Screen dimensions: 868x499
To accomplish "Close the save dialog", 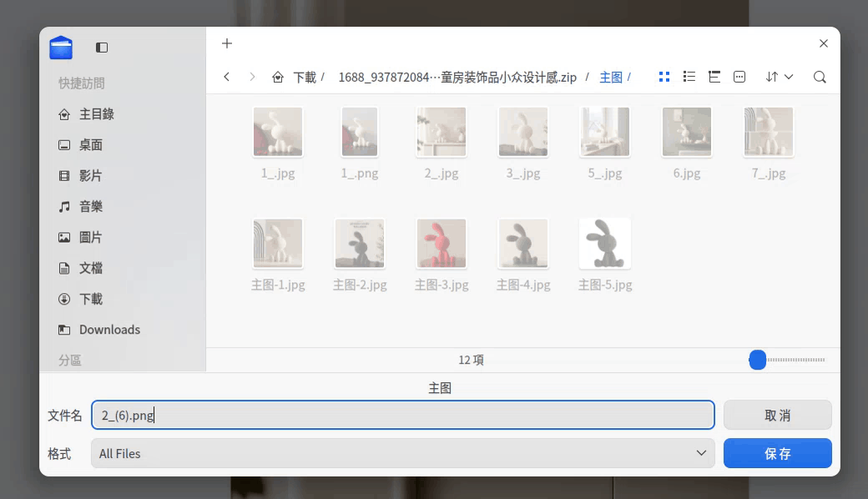I will tap(824, 43).
